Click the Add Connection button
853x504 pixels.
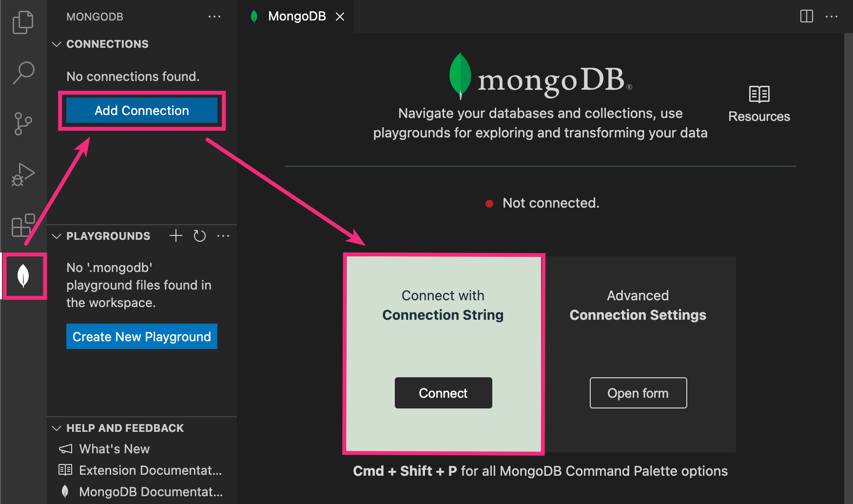coord(142,111)
